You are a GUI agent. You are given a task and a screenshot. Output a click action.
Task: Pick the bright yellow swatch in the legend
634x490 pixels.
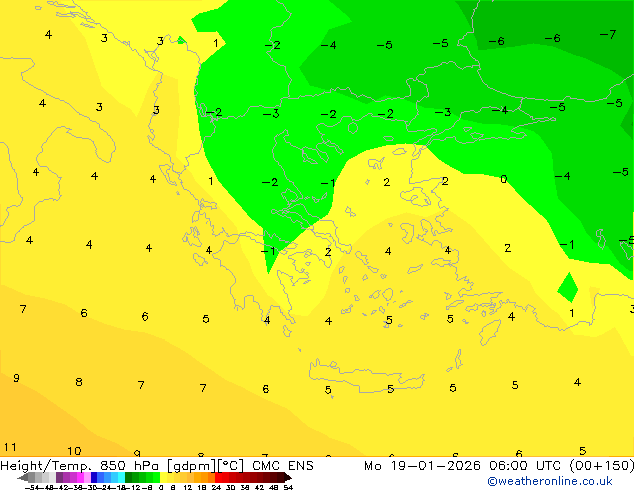[163, 478]
